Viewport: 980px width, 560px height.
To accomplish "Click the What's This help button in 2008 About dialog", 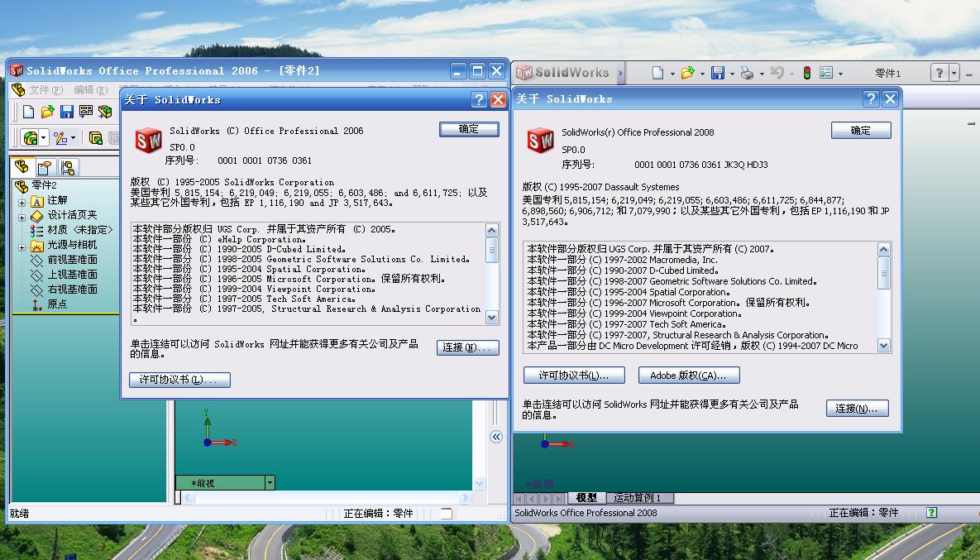I will click(x=871, y=98).
